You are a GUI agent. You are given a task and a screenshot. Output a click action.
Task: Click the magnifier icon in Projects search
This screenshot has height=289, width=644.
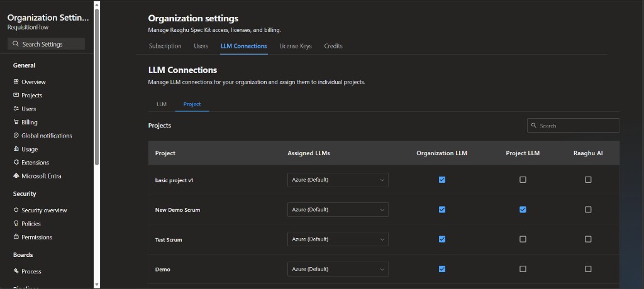(534, 125)
